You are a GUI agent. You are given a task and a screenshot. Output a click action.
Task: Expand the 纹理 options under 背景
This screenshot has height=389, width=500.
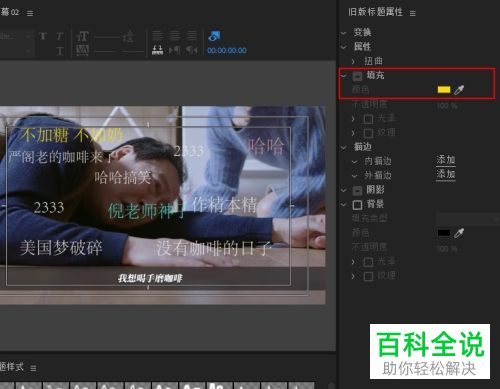click(353, 276)
